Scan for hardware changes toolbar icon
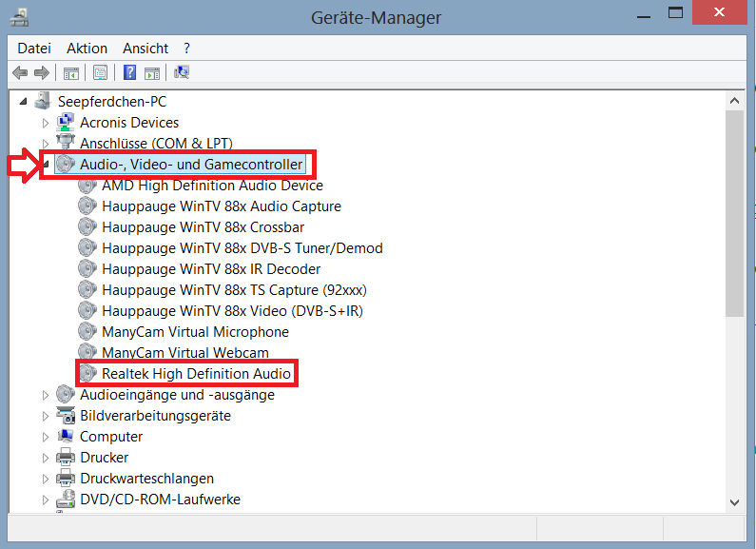The height and width of the screenshot is (549, 756). tap(182, 72)
